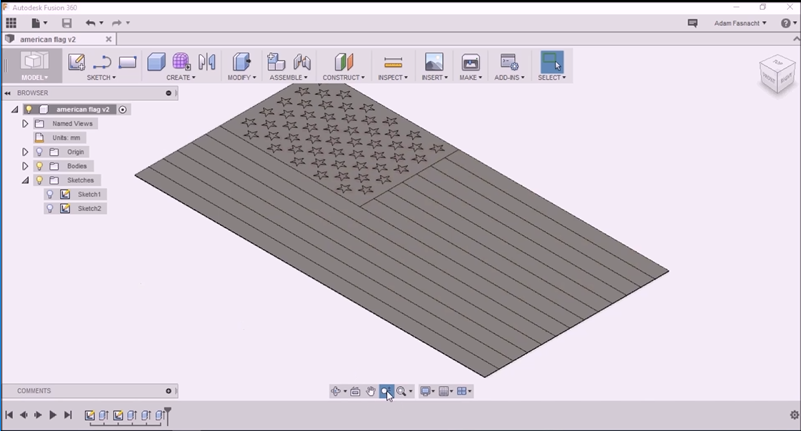Show Sketch1 using its light bulb

pyautogui.click(x=50, y=194)
